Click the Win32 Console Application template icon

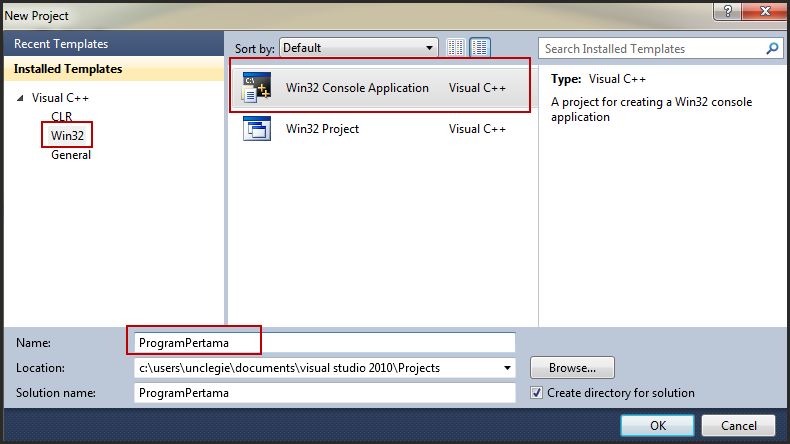(256, 87)
